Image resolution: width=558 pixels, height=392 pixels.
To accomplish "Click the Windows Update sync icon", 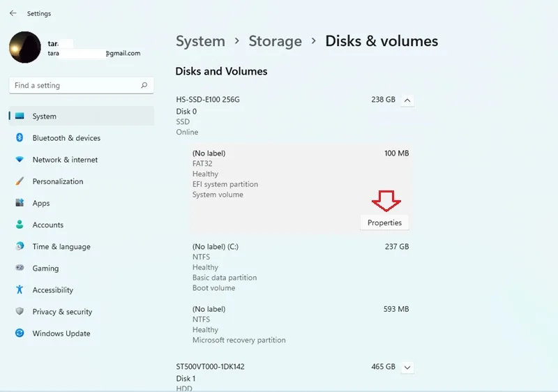I will (x=20, y=333).
